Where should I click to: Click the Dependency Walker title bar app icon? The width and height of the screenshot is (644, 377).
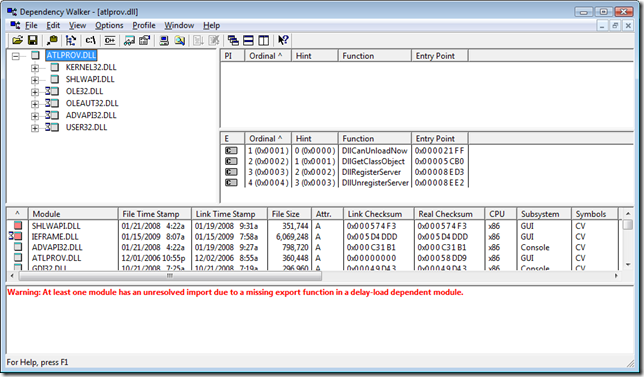(x=12, y=11)
